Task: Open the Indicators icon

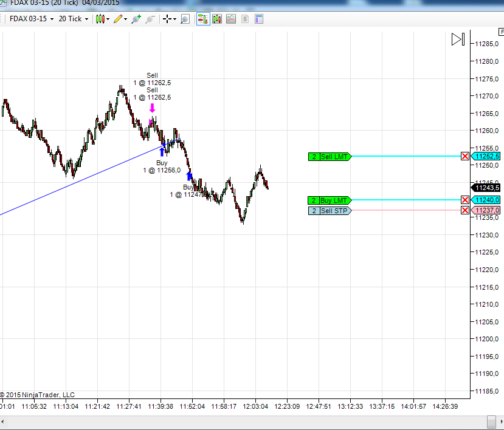Action: 231,19
